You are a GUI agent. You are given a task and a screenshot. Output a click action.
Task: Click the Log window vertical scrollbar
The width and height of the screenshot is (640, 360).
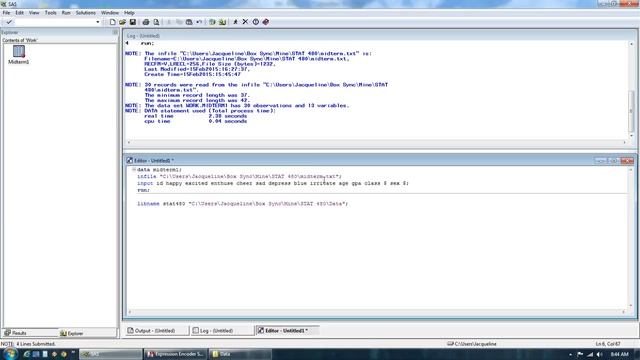pyautogui.click(x=631, y=89)
